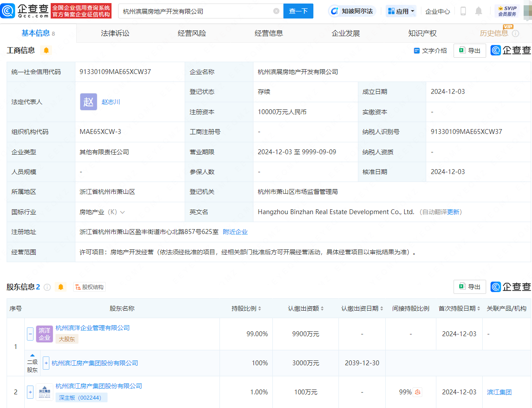This screenshot has width=532, height=408.
Task: Click the 工商信息 monitoring bell icon
Action: (x=46, y=50)
